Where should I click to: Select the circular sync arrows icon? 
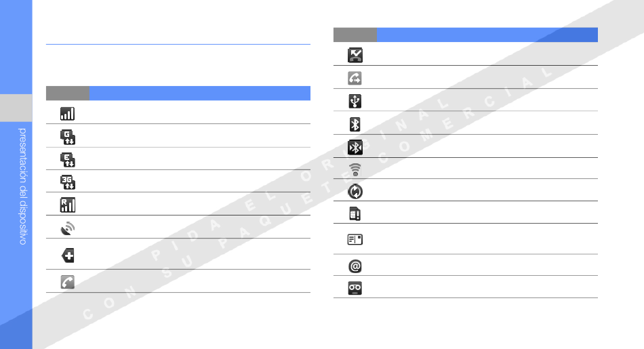coord(355,191)
